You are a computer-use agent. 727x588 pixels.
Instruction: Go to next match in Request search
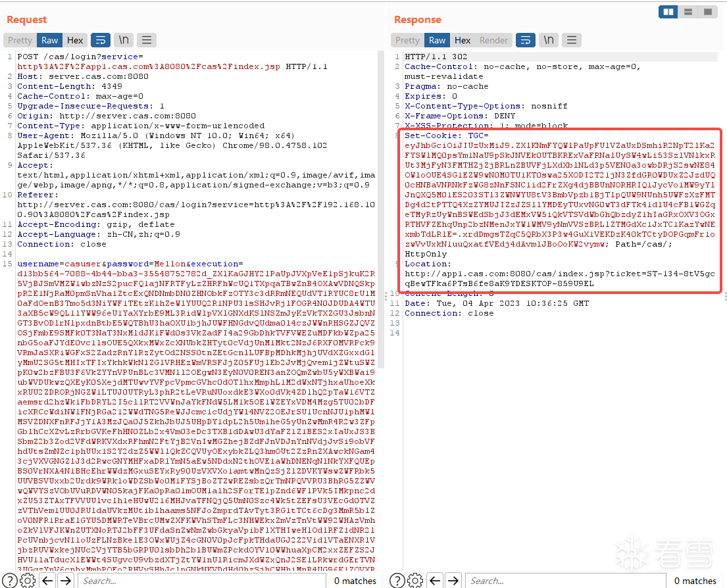(x=66, y=581)
